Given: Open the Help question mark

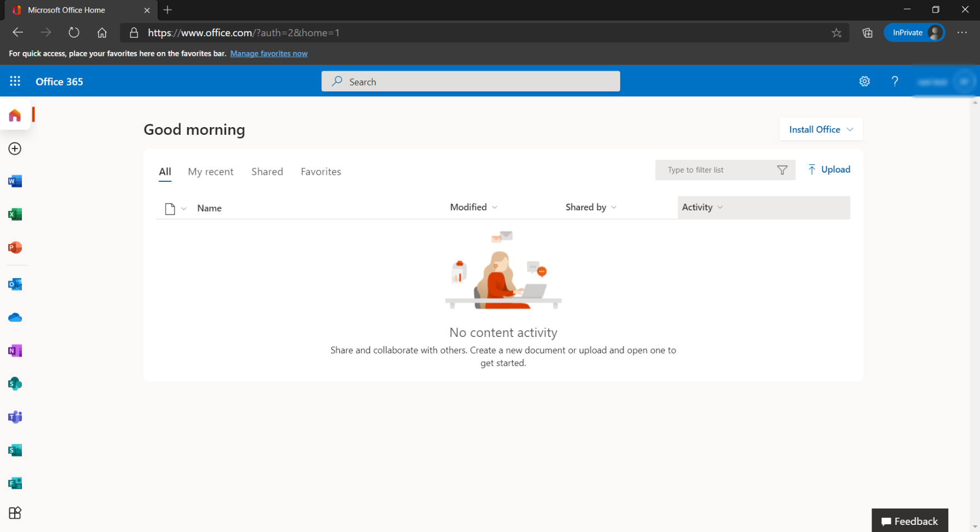Looking at the screenshot, I should coord(895,81).
